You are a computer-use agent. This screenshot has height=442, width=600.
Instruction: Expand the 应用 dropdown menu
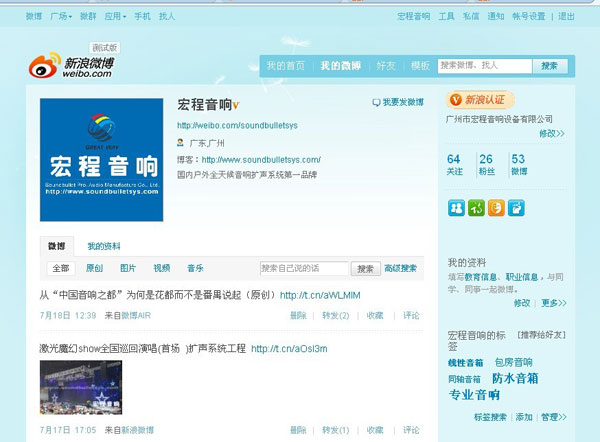[116, 16]
